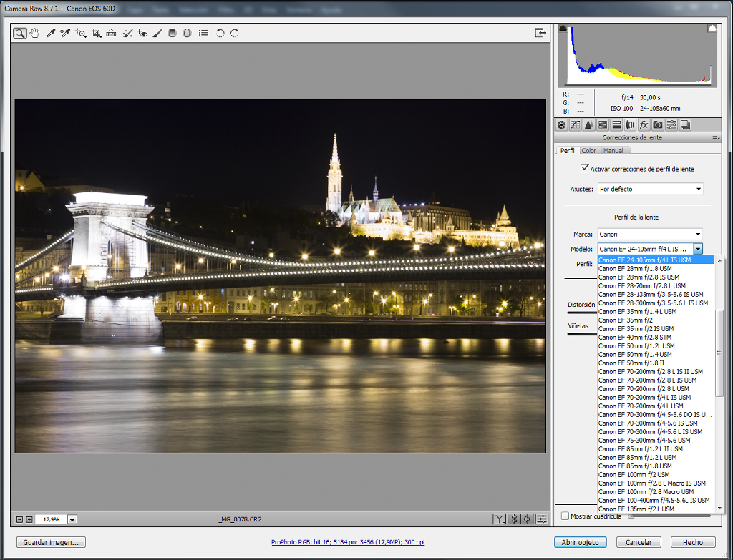Viewport: 733px width, 560px height.
Task: Activate the Targeted Adjustment tool
Action: (x=81, y=33)
